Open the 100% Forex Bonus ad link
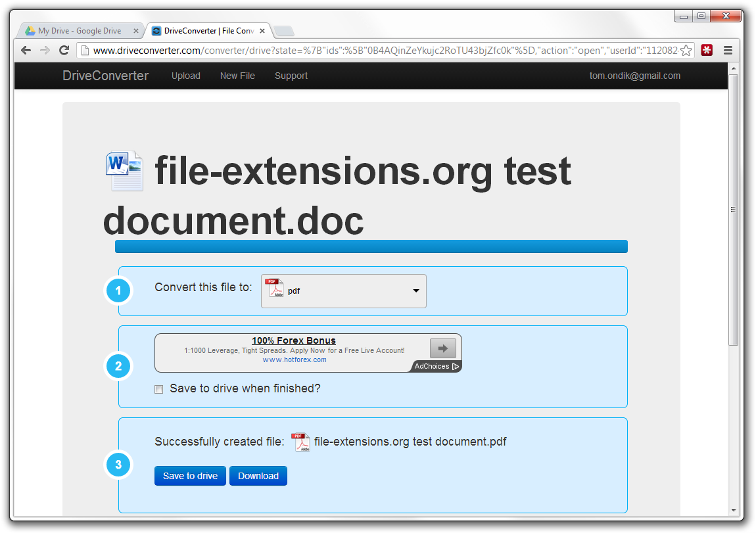The width and height of the screenshot is (756, 533). pyautogui.click(x=294, y=340)
